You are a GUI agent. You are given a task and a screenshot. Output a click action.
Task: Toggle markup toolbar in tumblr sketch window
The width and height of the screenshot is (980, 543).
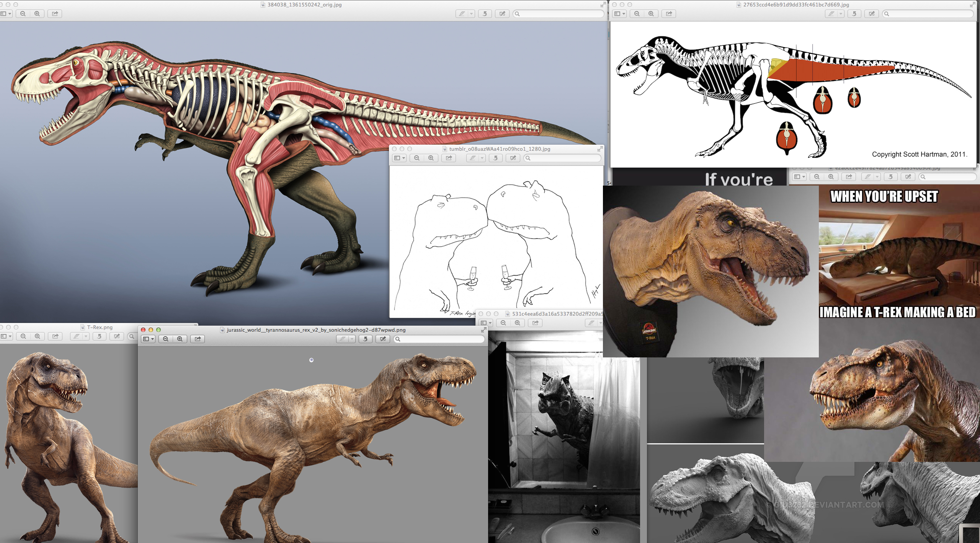(x=513, y=158)
